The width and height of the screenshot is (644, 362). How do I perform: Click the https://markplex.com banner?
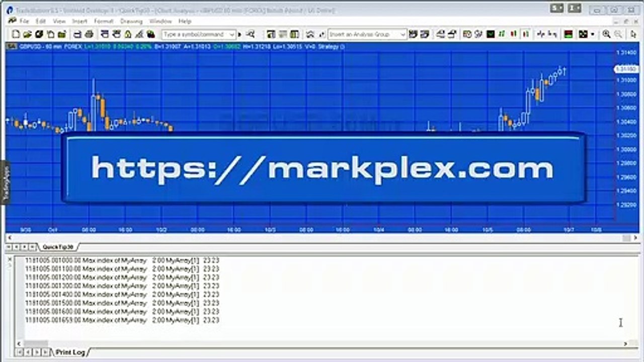(x=323, y=168)
